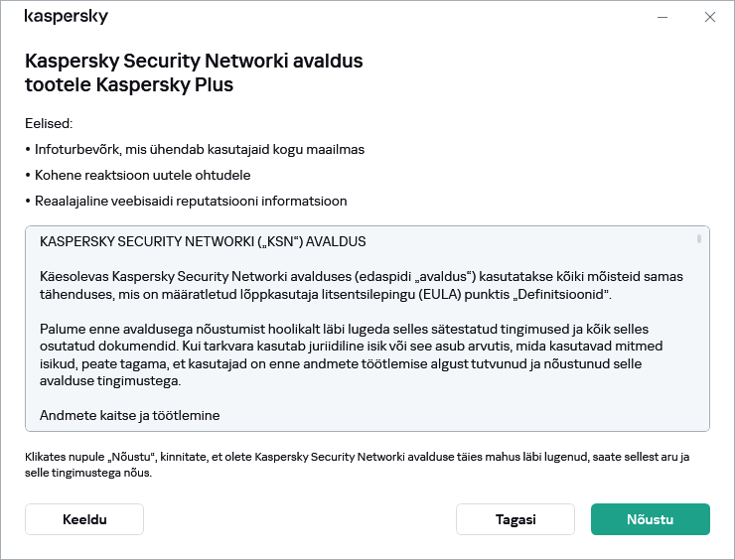Accept the statement with Nõustu
The height and width of the screenshot is (560, 735).
point(651,519)
